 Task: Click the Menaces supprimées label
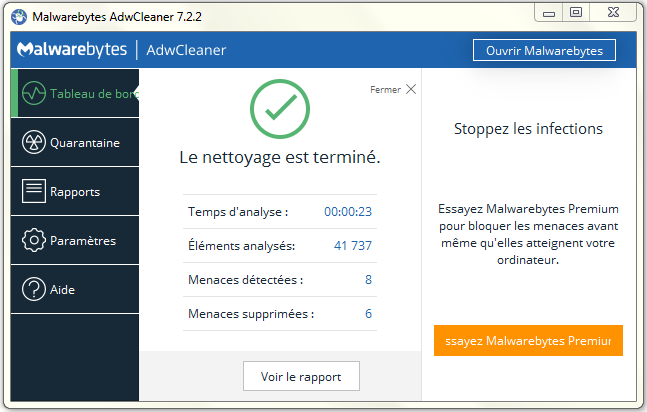point(251,314)
